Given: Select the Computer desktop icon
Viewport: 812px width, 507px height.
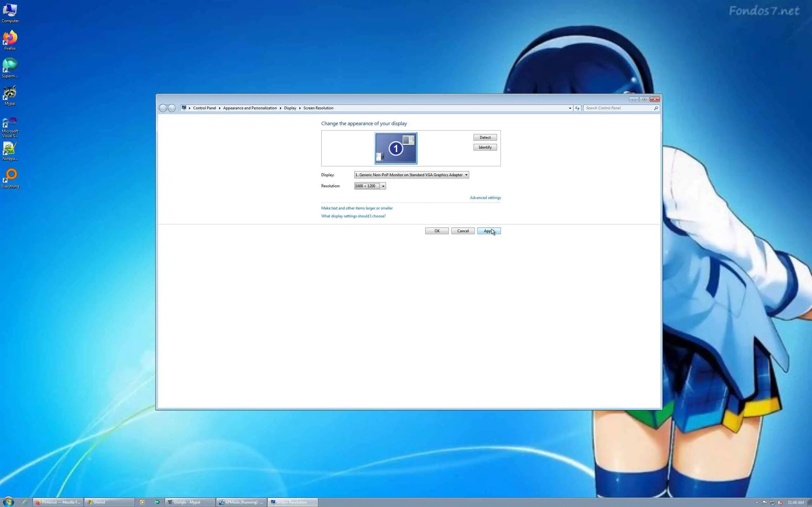Looking at the screenshot, I should (x=10, y=11).
